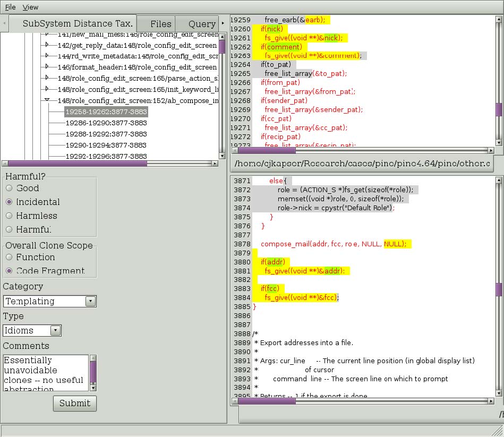
Task: Click lower code pane vertical scrollbar thumb
Action: click(499, 289)
